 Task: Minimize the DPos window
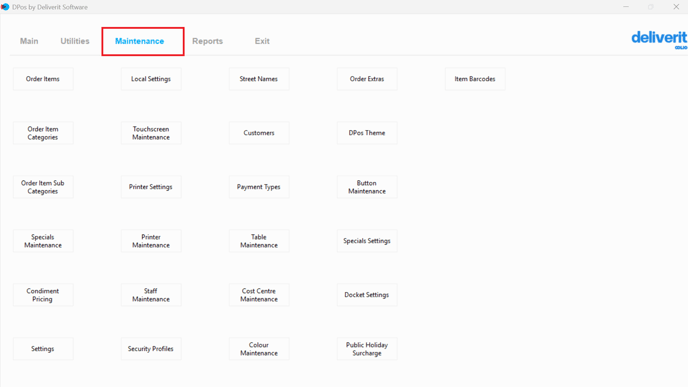[x=626, y=7]
